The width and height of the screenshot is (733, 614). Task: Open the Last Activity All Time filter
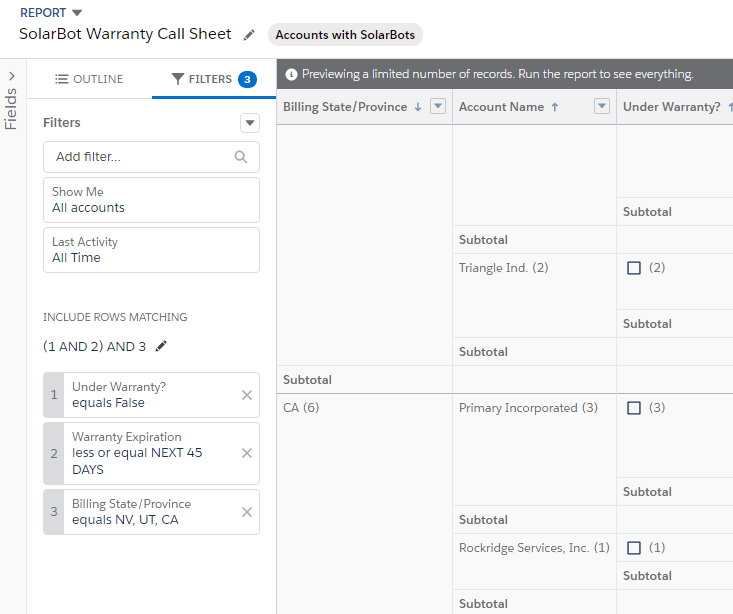(x=151, y=250)
